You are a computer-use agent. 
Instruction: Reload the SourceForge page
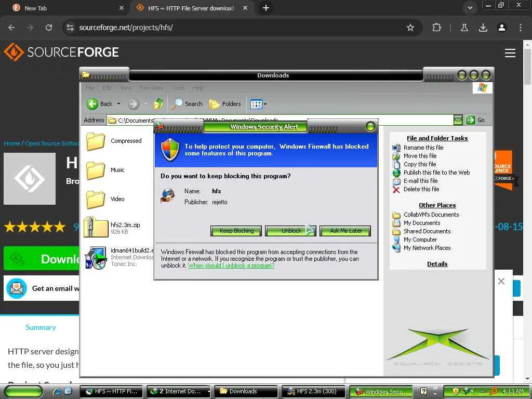pyautogui.click(x=49, y=28)
